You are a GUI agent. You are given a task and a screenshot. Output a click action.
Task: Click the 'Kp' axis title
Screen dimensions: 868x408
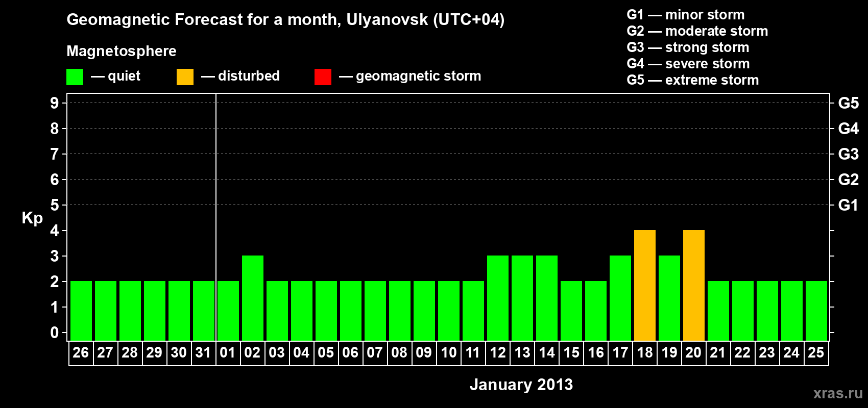[x=32, y=218]
